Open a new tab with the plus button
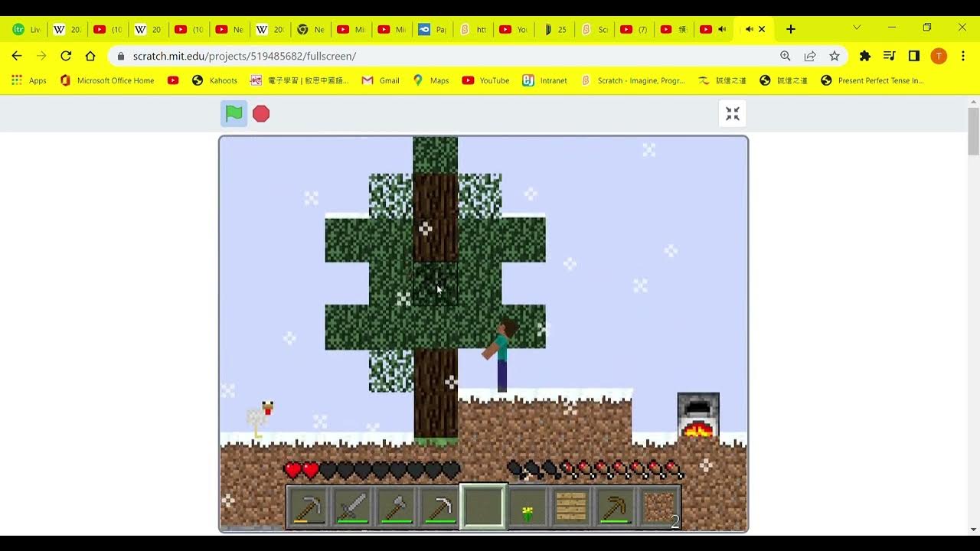 [x=791, y=29]
